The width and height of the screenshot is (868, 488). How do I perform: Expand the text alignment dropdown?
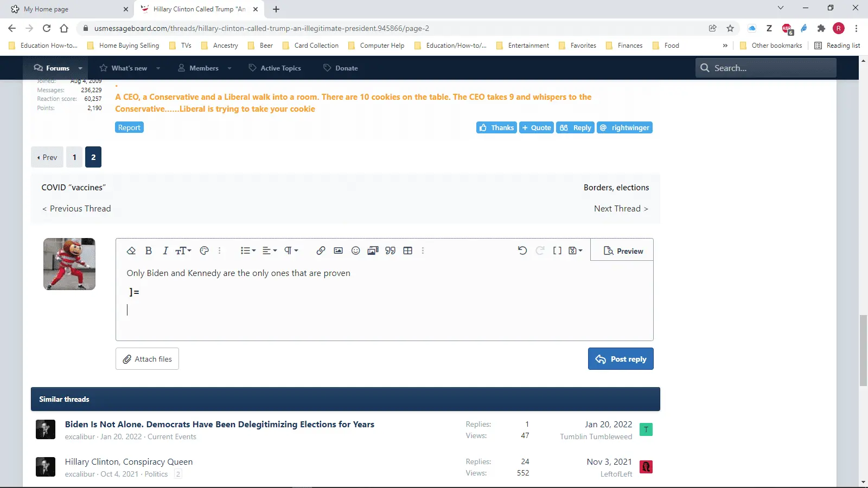click(270, 251)
